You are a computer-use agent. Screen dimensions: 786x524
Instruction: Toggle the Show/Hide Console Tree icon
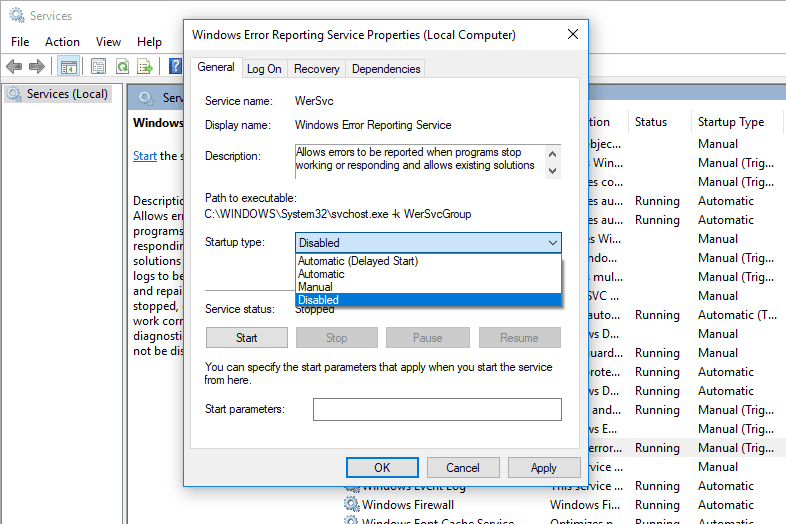[69, 66]
